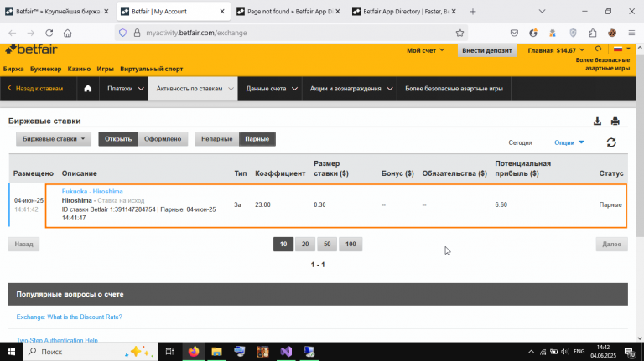Expand the Опции options dropdown
The height and width of the screenshot is (361, 644).
coord(569,142)
